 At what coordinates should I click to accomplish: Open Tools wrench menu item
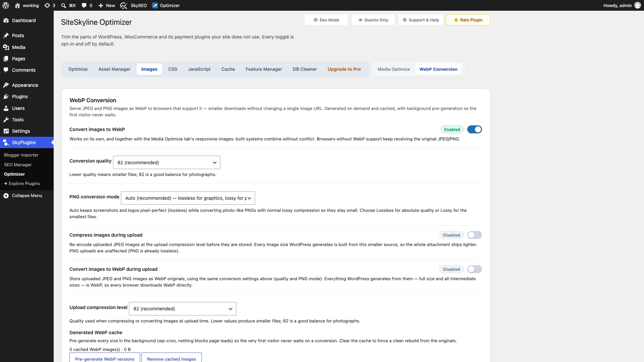tap(27, 120)
